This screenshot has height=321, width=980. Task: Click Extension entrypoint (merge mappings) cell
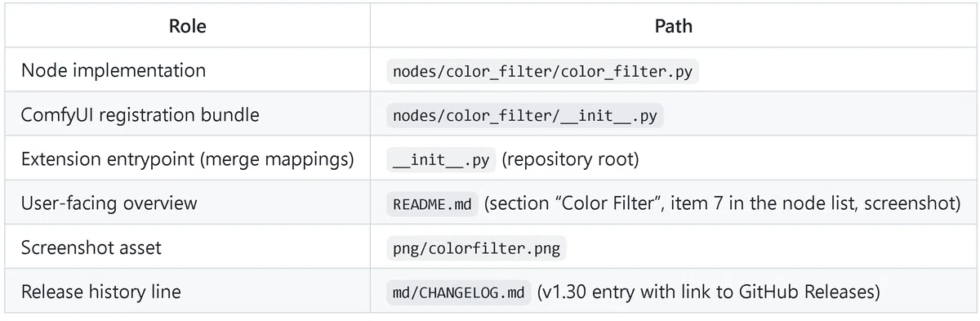(187, 159)
